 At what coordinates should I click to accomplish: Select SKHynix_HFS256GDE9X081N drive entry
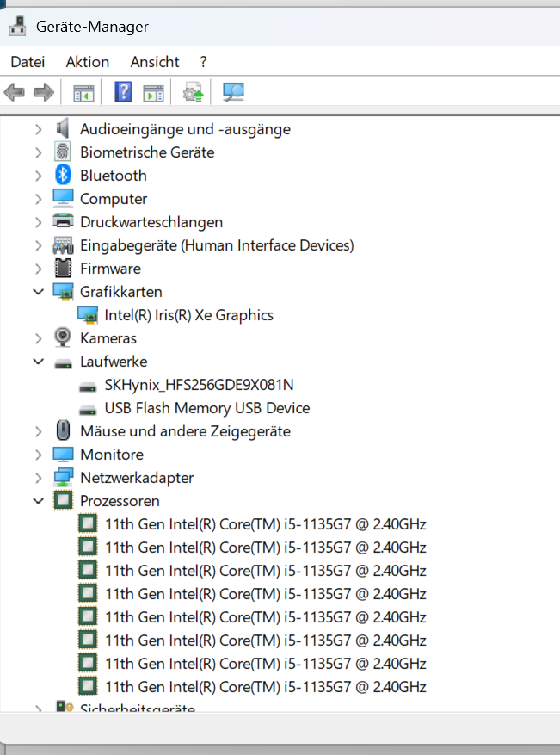click(x=199, y=385)
